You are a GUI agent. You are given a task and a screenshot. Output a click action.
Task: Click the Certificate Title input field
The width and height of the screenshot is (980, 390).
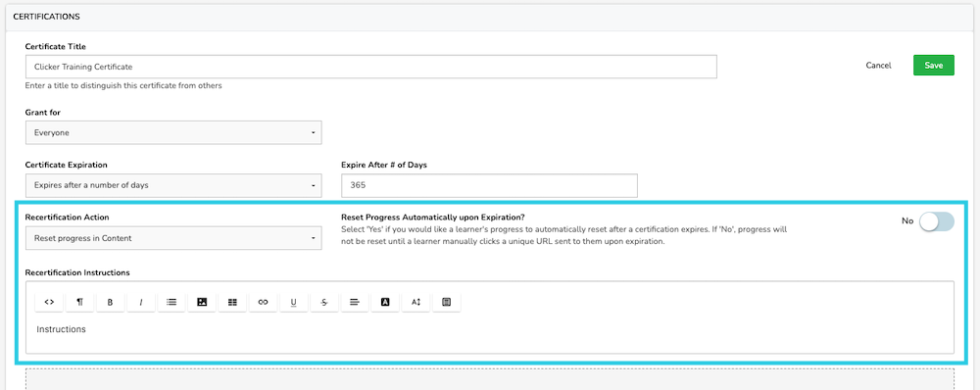[371, 67]
